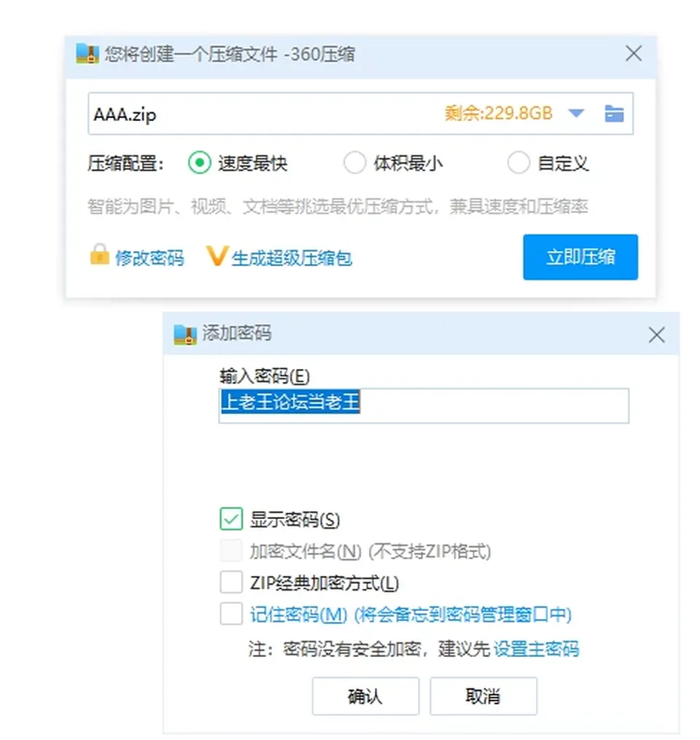The height and width of the screenshot is (740, 700).
Task: Click the blue 立即压缩 button
Action: (x=580, y=257)
